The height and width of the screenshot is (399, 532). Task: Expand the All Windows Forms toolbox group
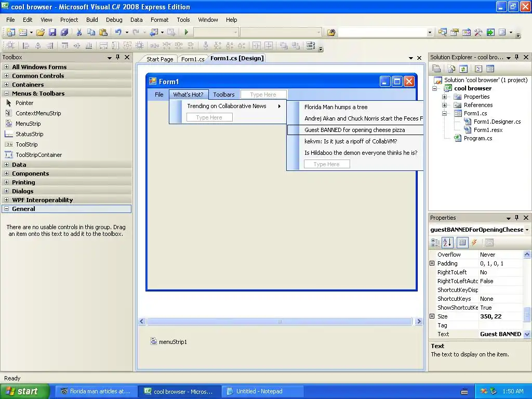tap(6, 67)
